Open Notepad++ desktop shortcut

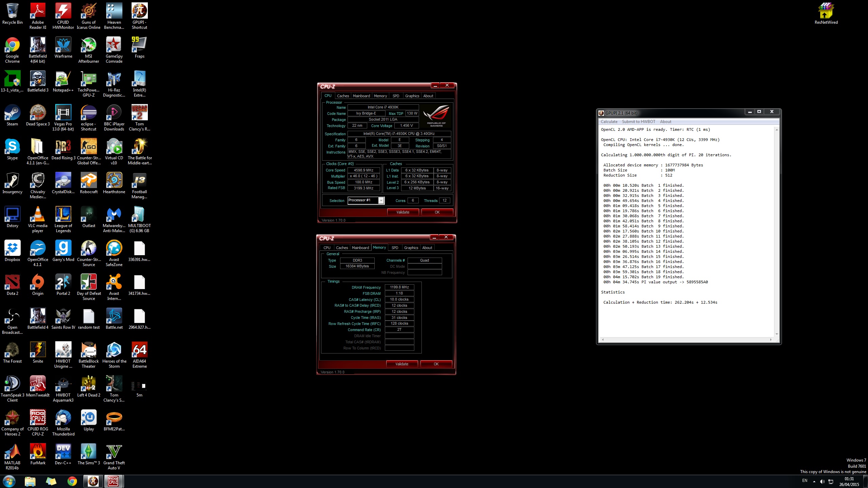click(x=63, y=81)
